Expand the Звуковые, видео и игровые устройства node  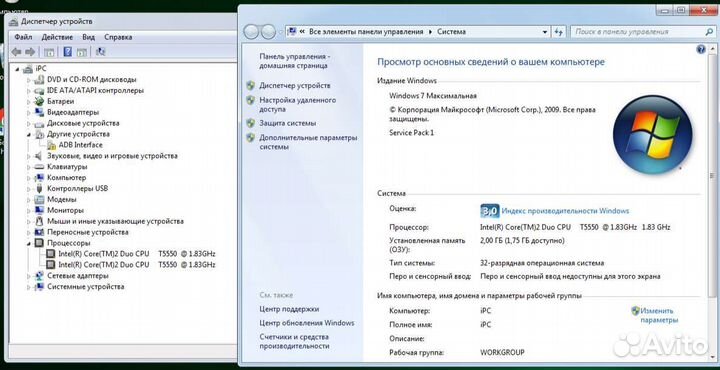[28, 156]
